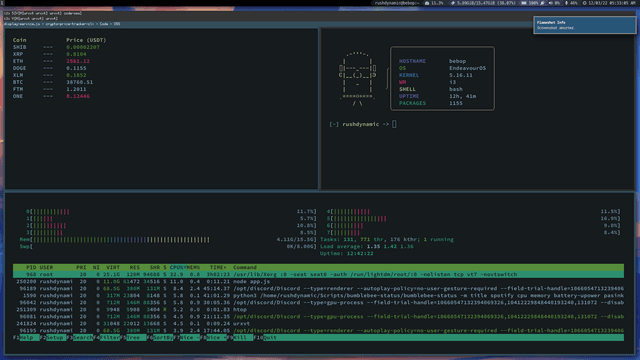Select the Discord gpu-process row with PID 96042

click(x=318, y=302)
